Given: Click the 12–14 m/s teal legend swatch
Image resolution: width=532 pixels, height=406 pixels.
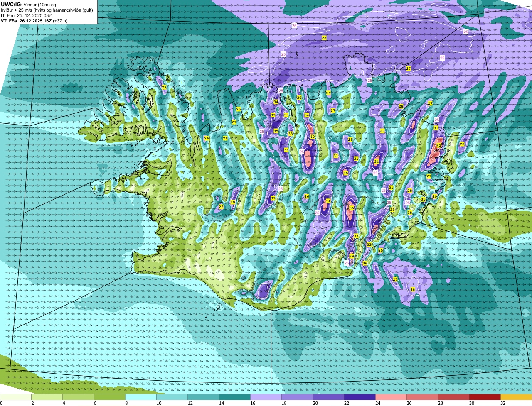Looking at the screenshot, I should pos(203,397).
